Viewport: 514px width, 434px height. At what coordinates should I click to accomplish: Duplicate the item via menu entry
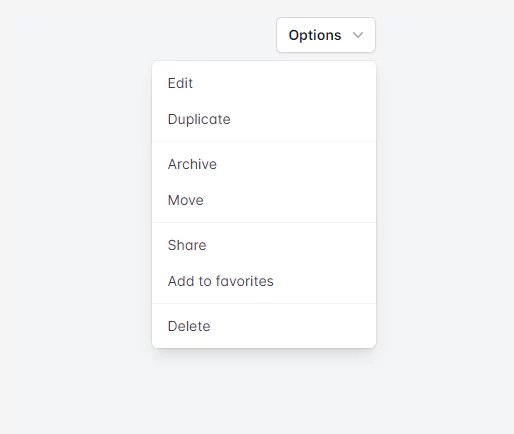264,119
